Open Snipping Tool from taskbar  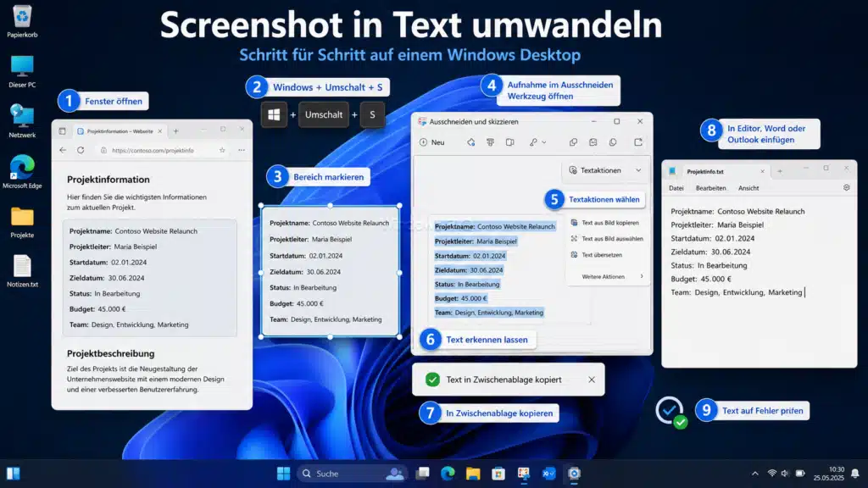pos(524,474)
